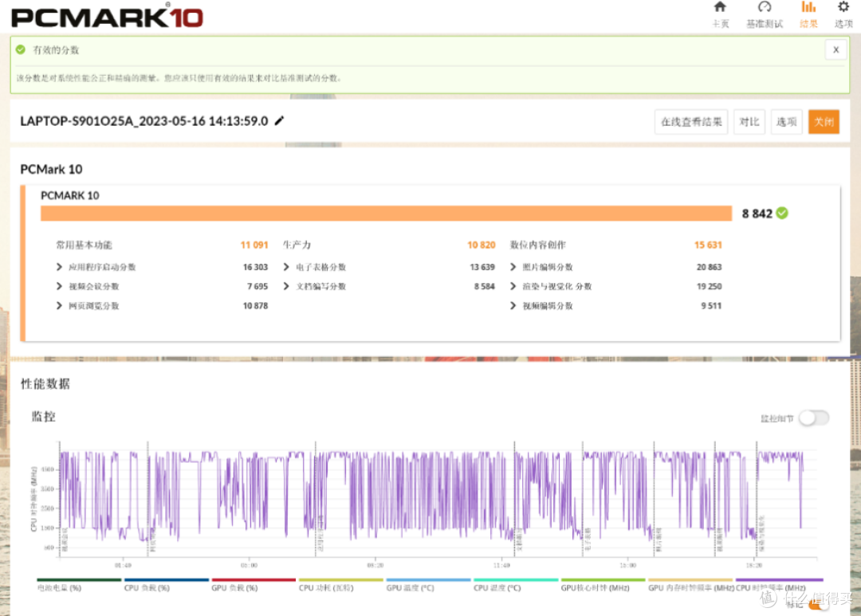Toggle the CPU 温度 (°C) legend series

pyautogui.click(x=516, y=585)
